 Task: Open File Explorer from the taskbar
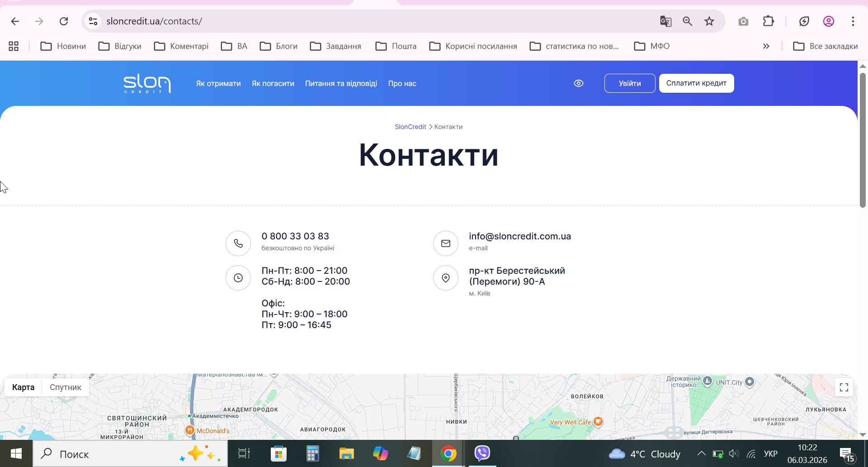(346, 453)
